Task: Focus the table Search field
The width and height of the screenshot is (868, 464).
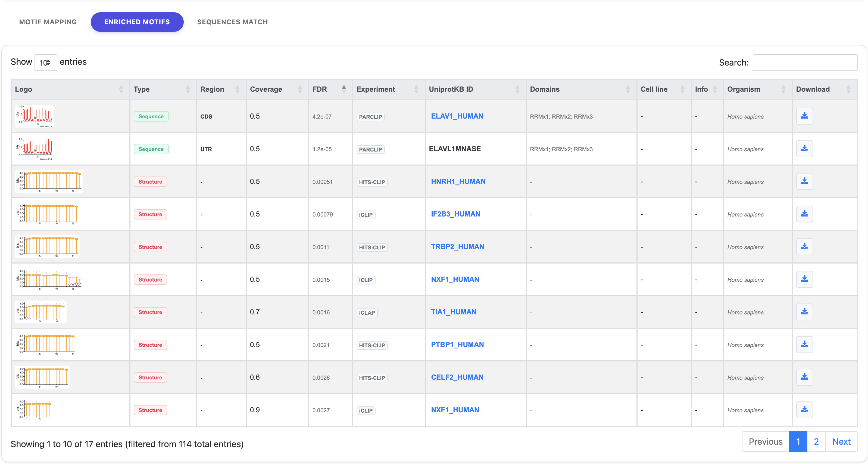Action: pos(805,62)
